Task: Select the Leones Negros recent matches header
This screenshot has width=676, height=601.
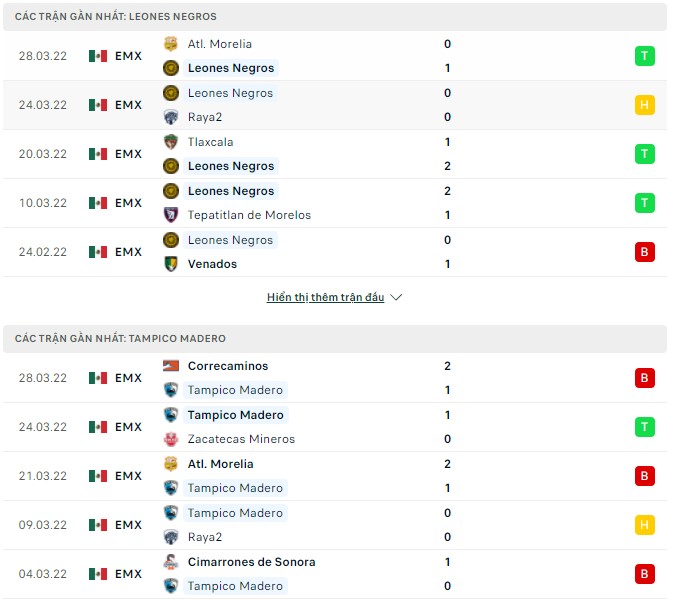Action: [116, 17]
